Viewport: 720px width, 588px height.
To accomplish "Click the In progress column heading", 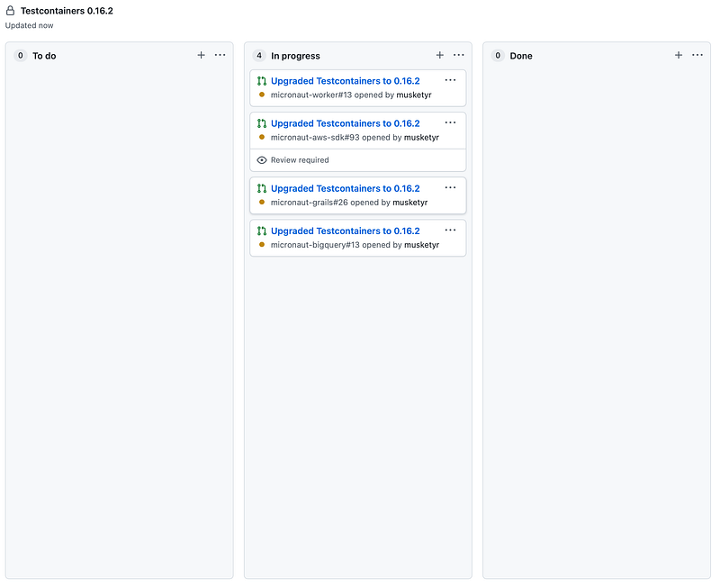I will tap(295, 56).
